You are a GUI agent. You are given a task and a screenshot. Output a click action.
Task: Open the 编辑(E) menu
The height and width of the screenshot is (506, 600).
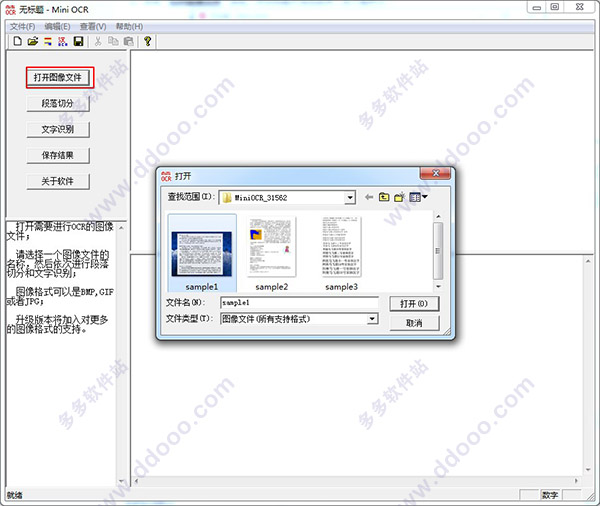tap(57, 26)
